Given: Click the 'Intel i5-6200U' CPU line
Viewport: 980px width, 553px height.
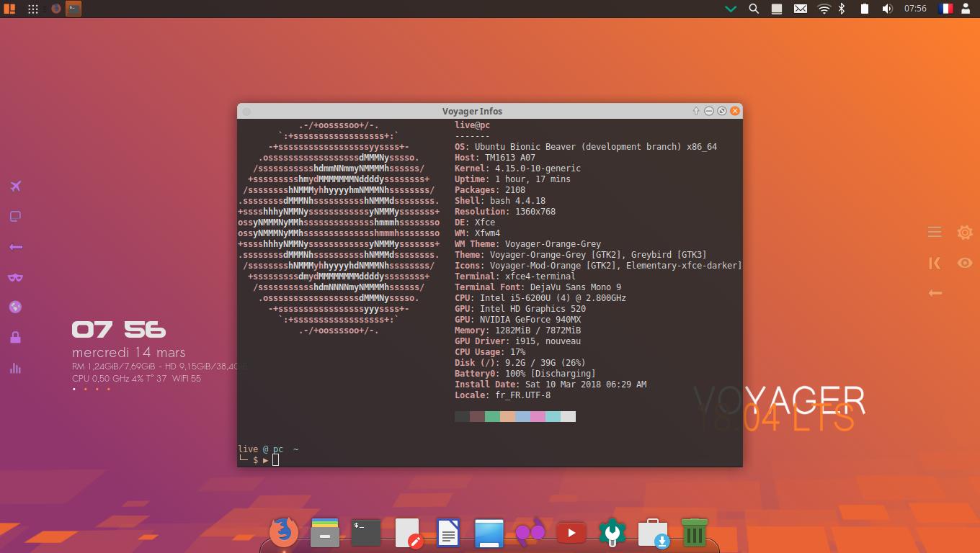Looking at the screenshot, I should 540,298.
